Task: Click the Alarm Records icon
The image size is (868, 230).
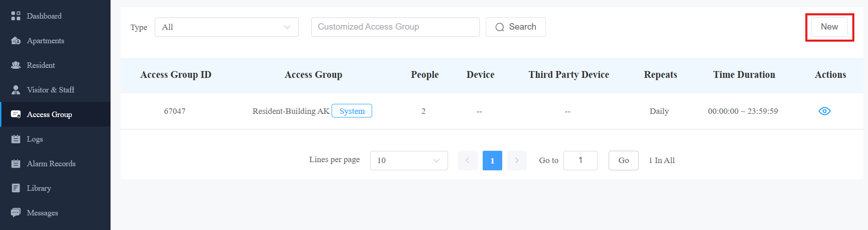Action: tap(16, 164)
